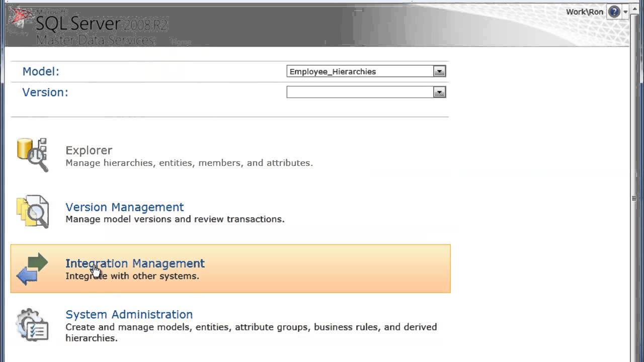This screenshot has height=362, width=644.
Task: Open the Integration Management link
Action: (135, 263)
